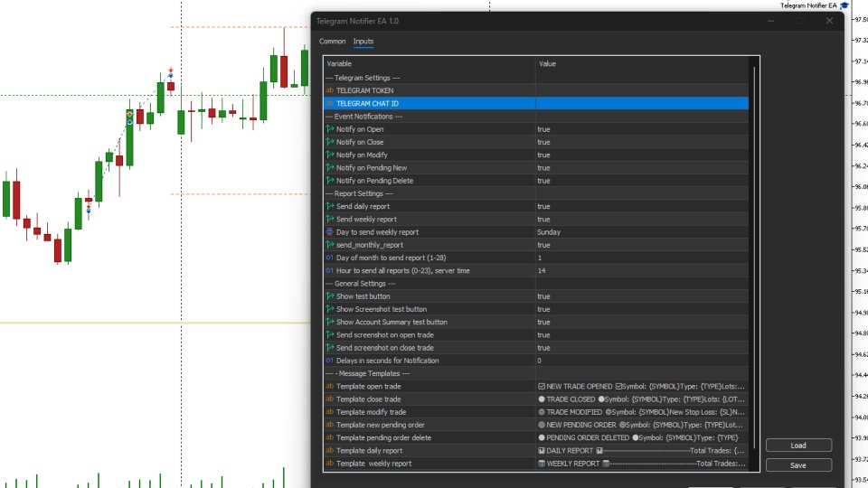Click the Template close trade TRADE CLOSED value
This screenshot has width=868, height=488.
642,399
